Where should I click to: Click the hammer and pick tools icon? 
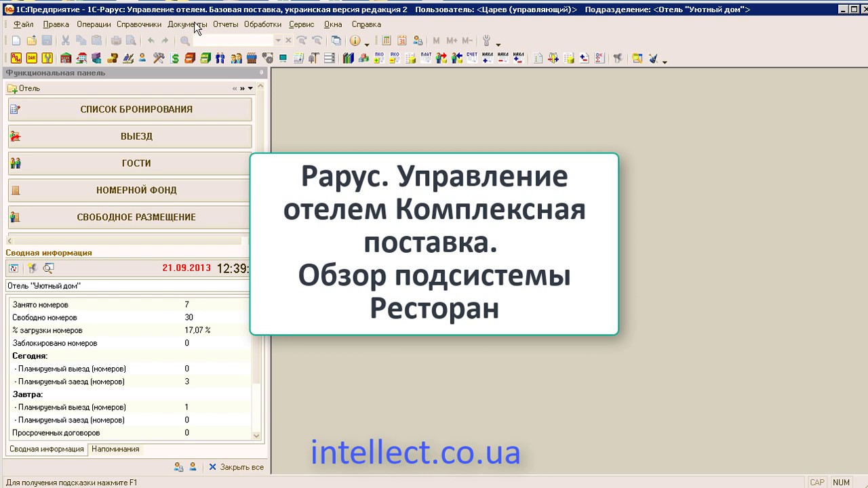(159, 58)
